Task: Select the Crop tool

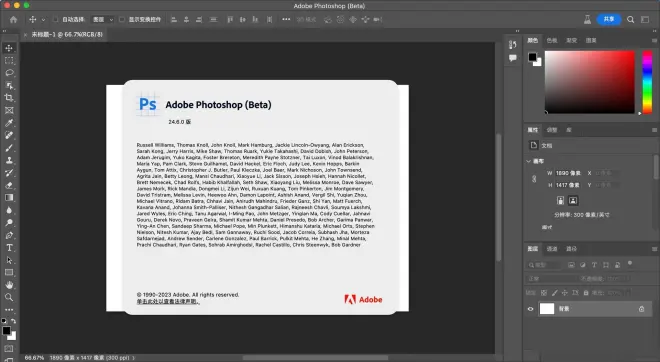Action: coord(9,98)
